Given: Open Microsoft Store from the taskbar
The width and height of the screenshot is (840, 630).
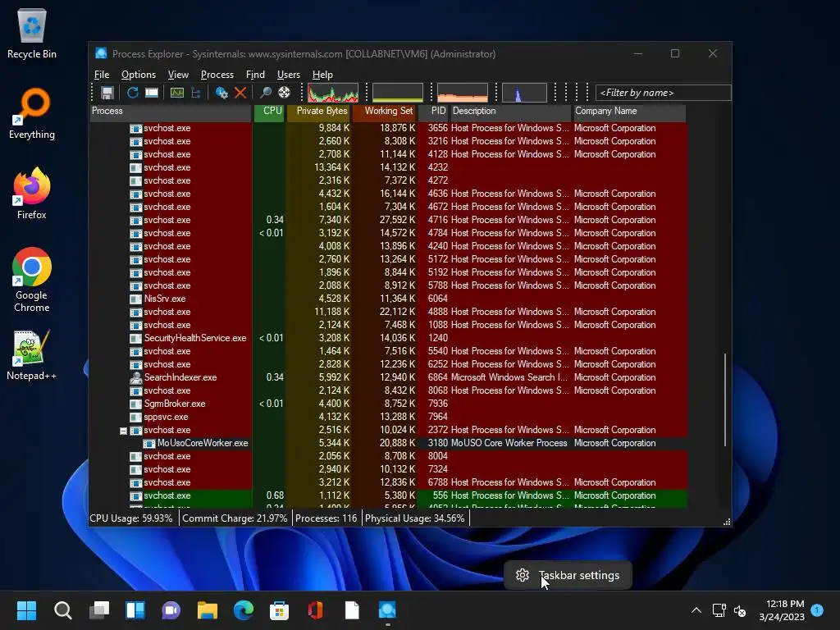Looking at the screenshot, I should coord(279,610).
